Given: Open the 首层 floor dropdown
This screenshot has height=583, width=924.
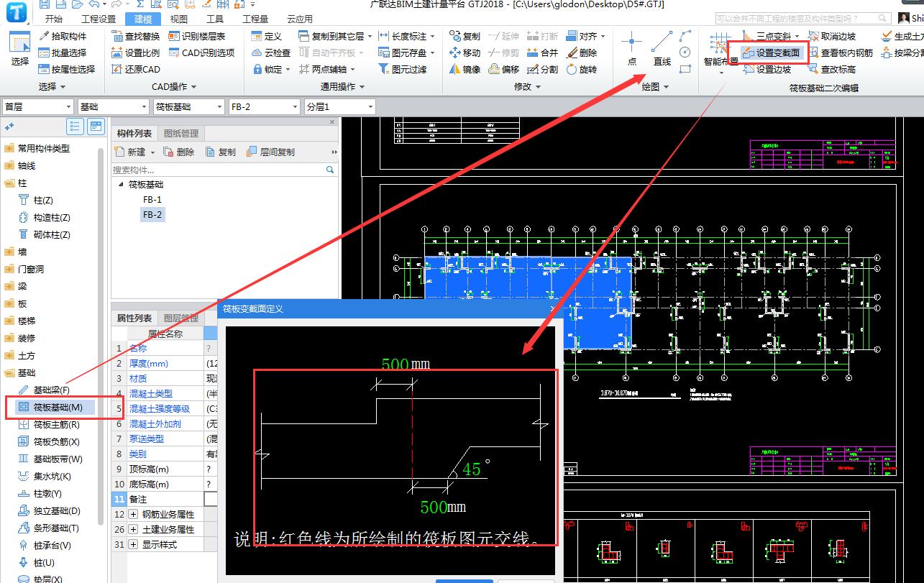Looking at the screenshot, I should pos(38,106).
